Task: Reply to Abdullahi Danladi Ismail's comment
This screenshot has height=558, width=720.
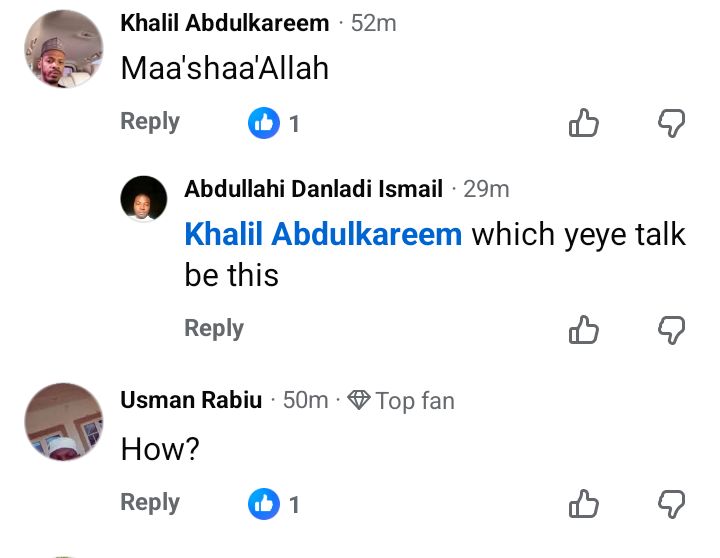Action: [214, 328]
